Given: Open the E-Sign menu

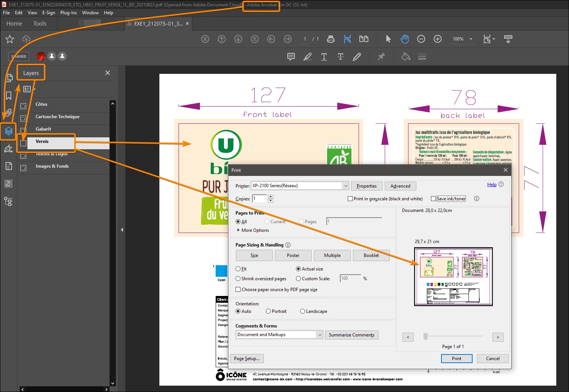Looking at the screenshot, I should point(48,13).
